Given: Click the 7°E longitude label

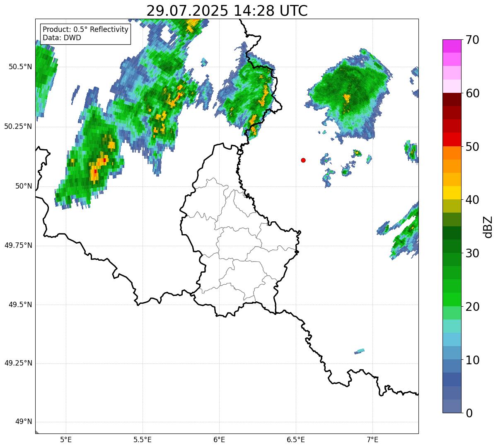Looking at the screenshot, I should tap(373, 439).
